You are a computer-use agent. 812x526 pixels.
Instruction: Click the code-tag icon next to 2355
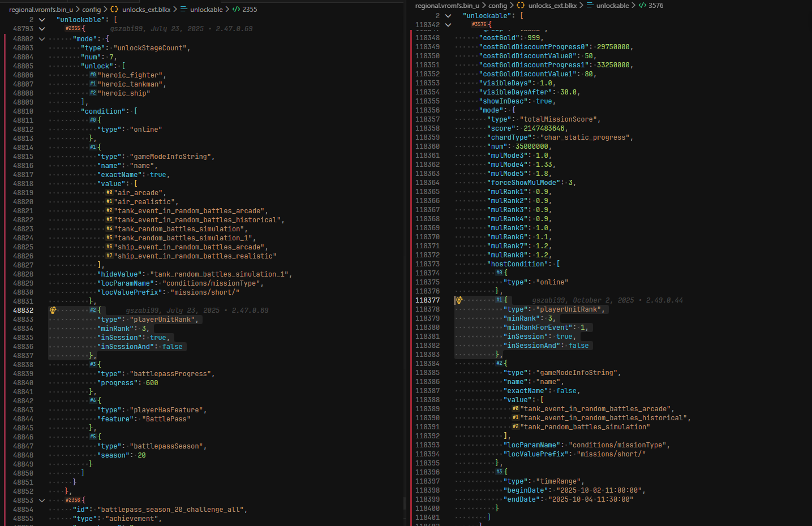pos(236,10)
